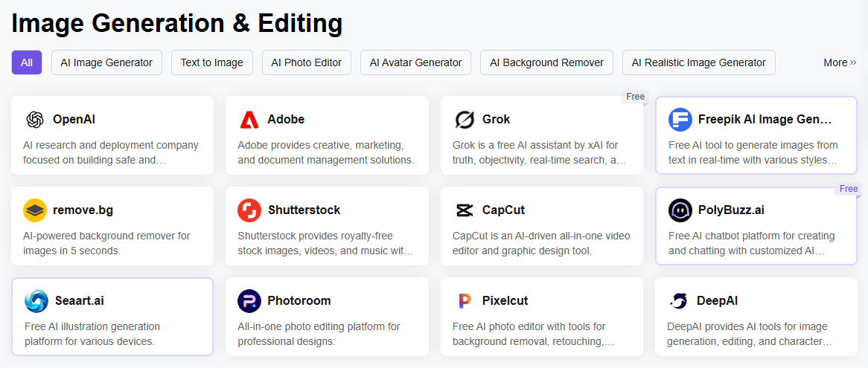Click Pixelcut description about free photo editor

[533, 334]
